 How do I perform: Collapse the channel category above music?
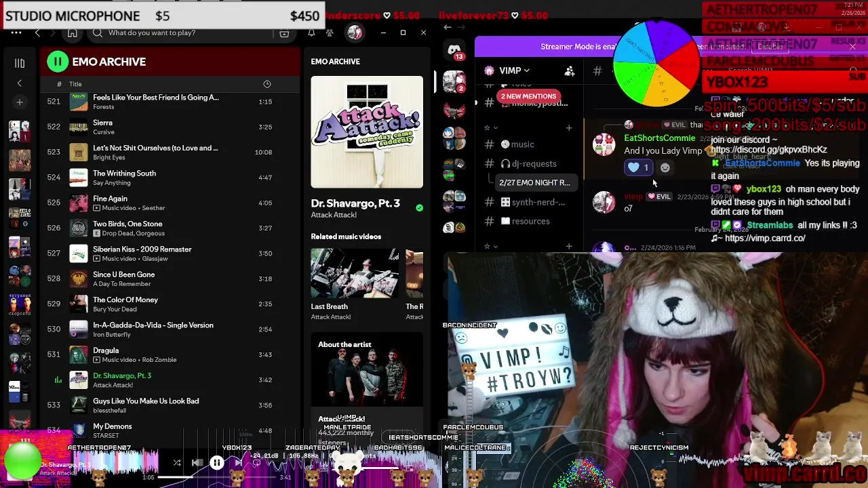pos(491,127)
